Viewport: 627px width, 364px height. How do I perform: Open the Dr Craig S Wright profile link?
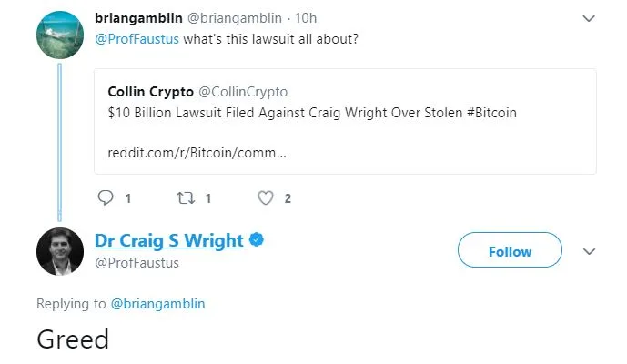point(168,240)
